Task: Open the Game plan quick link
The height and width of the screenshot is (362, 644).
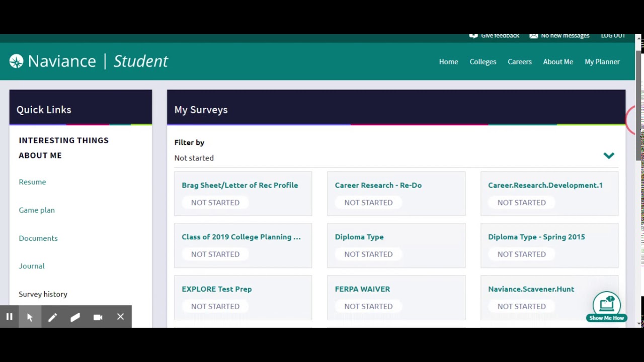Action: pyautogui.click(x=37, y=210)
